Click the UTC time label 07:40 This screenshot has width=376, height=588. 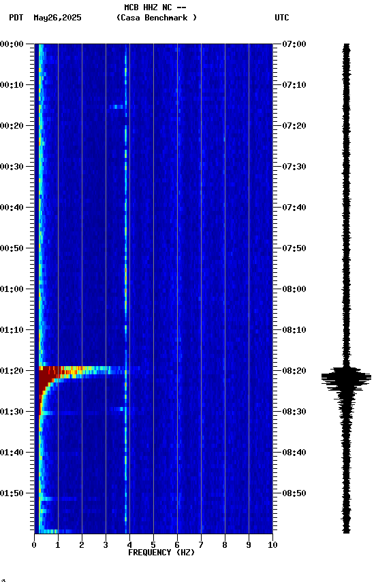pyautogui.click(x=294, y=208)
